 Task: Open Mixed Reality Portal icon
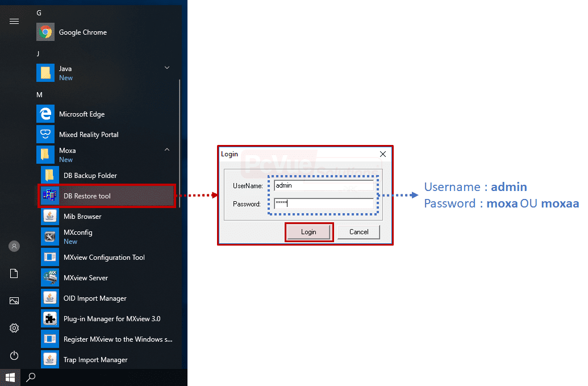(45, 135)
